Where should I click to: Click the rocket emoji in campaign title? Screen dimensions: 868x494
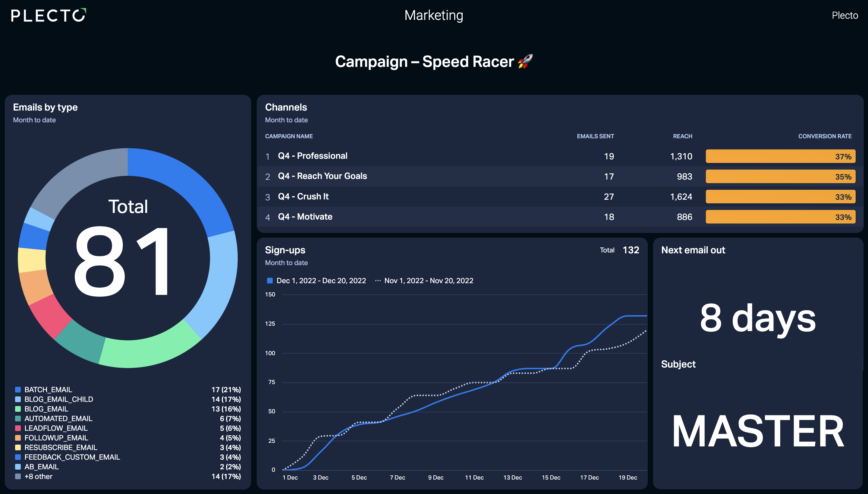coord(525,61)
